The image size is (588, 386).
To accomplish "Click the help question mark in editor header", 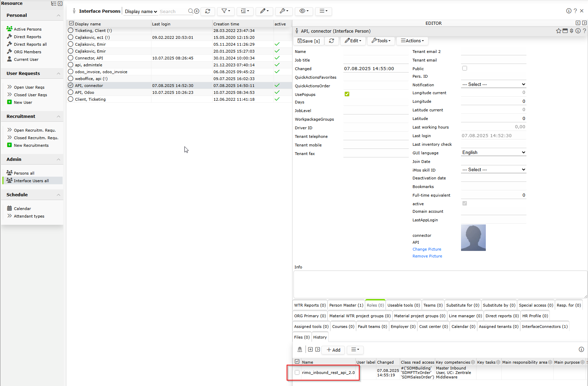I will pyautogui.click(x=585, y=31).
